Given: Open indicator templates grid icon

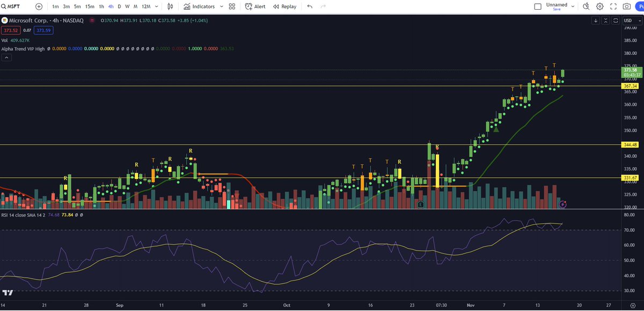Looking at the screenshot, I should (x=232, y=6).
